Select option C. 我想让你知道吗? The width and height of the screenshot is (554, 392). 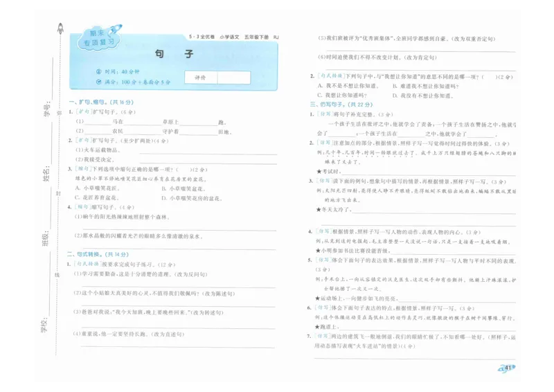(x=342, y=95)
